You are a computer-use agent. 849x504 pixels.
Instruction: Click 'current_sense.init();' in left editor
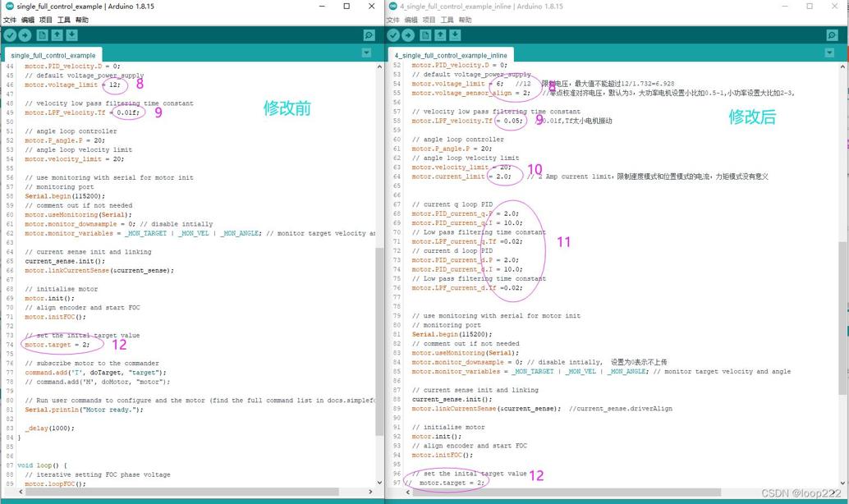pos(65,261)
